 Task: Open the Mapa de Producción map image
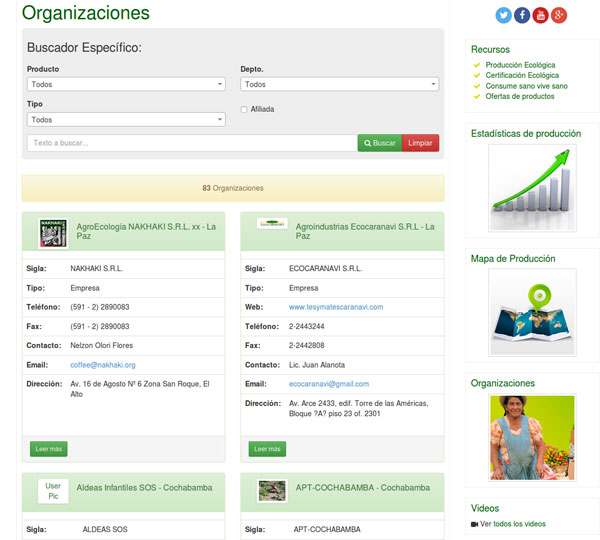[x=532, y=312]
